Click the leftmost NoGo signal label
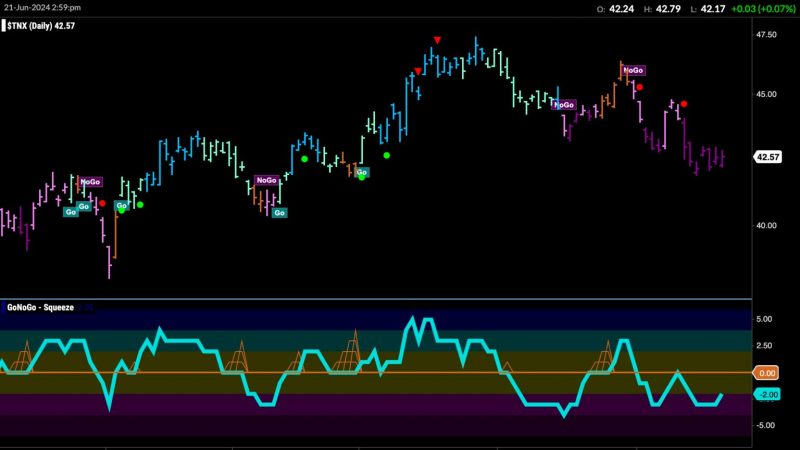Viewport: 800px width, 450px height. coord(90,182)
